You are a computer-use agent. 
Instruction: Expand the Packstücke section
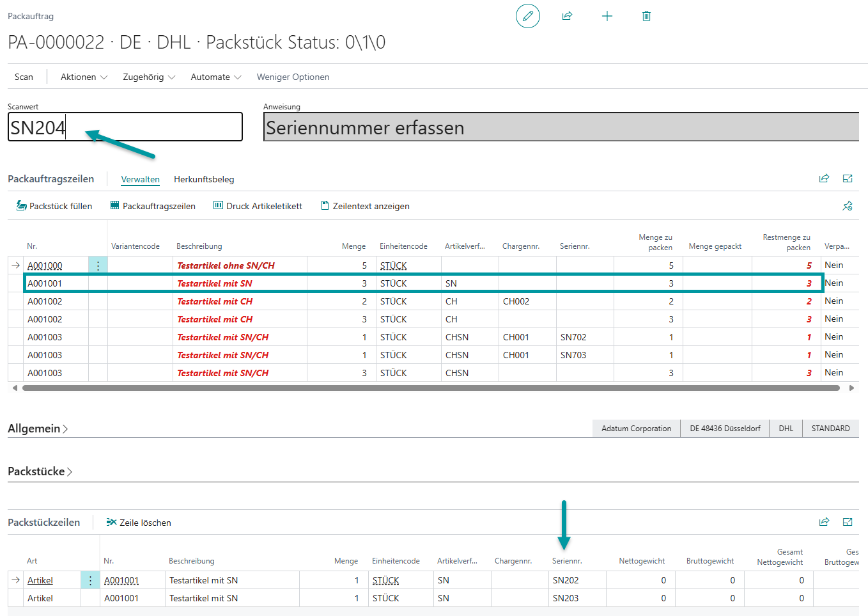click(40, 471)
